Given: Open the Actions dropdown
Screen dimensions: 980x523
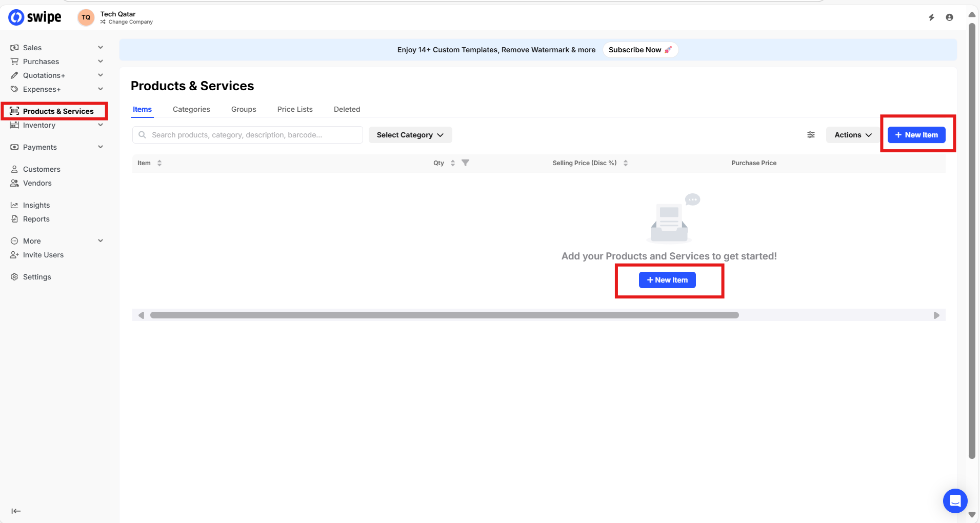Looking at the screenshot, I should click(x=853, y=135).
